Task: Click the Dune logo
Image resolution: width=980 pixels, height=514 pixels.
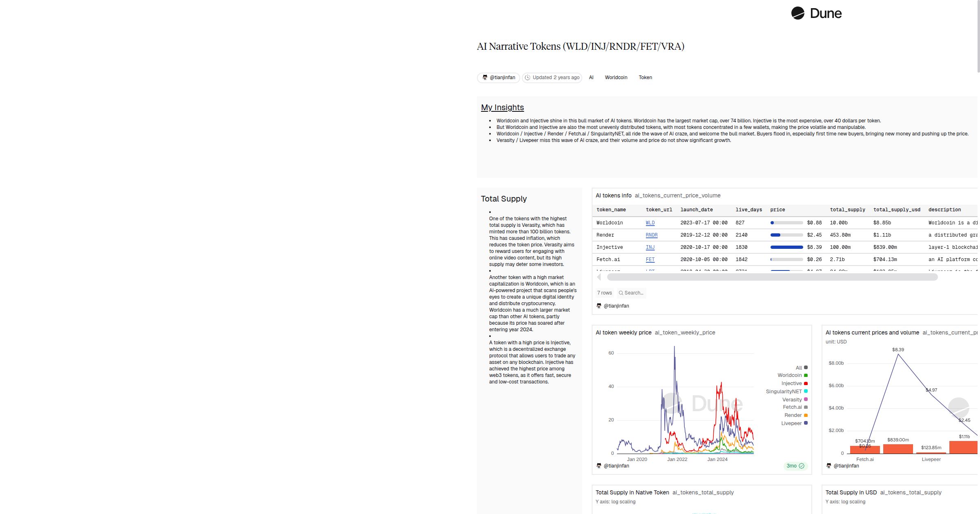Action: pyautogui.click(x=816, y=13)
